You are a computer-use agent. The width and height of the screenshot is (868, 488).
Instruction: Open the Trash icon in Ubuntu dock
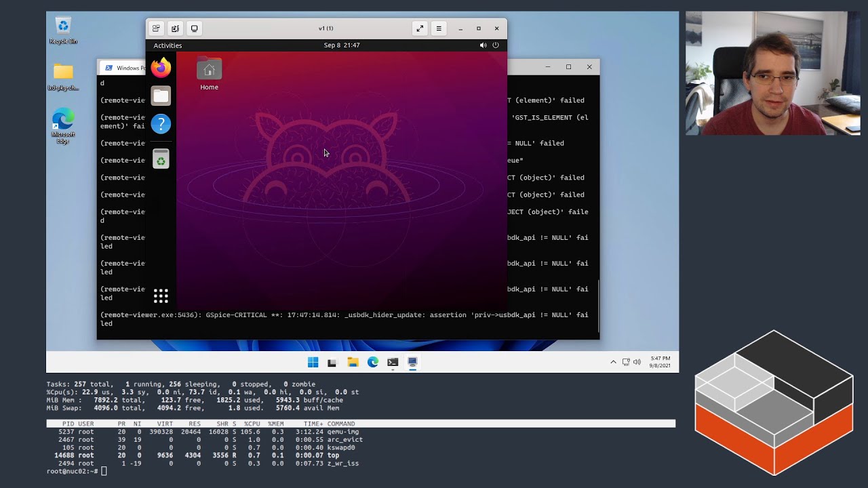(x=161, y=159)
